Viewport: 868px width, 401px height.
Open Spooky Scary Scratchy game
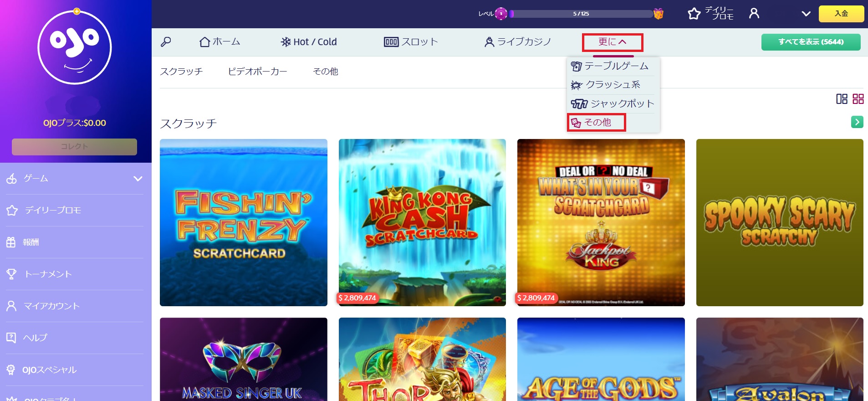[x=780, y=222]
